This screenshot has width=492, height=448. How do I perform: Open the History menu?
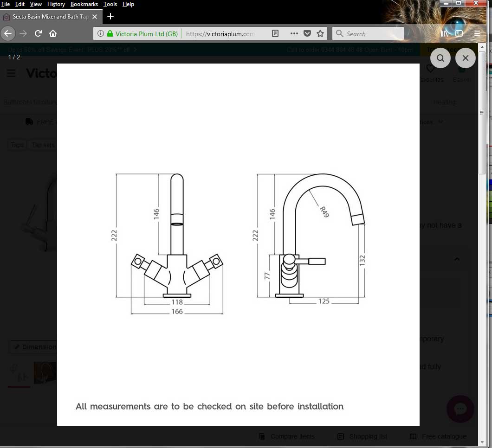56,4
